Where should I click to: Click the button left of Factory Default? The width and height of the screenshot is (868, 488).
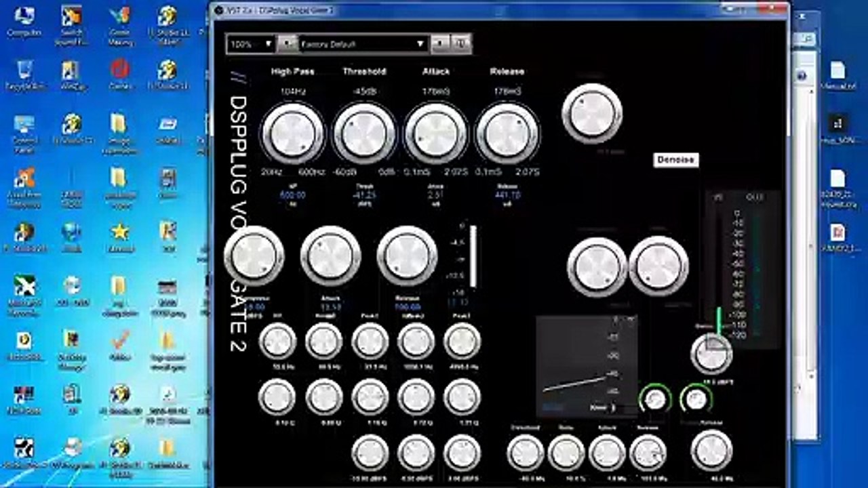click(x=288, y=44)
